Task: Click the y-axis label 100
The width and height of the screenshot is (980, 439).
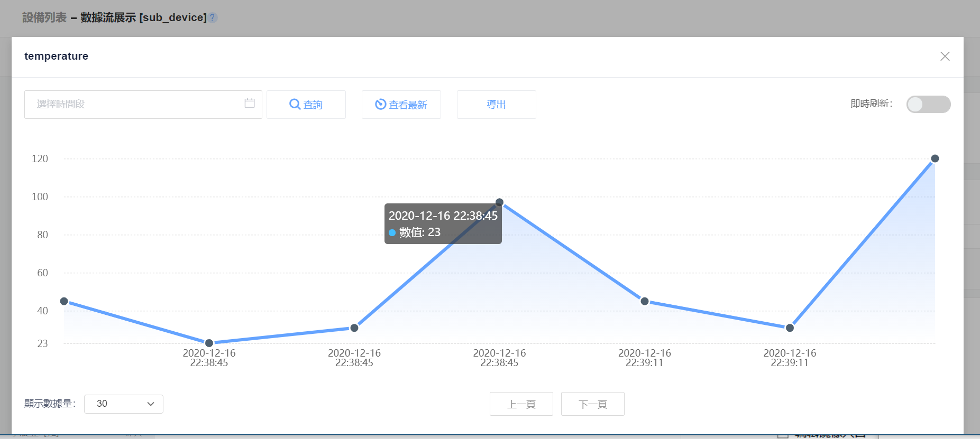Action: click(40, 197)
